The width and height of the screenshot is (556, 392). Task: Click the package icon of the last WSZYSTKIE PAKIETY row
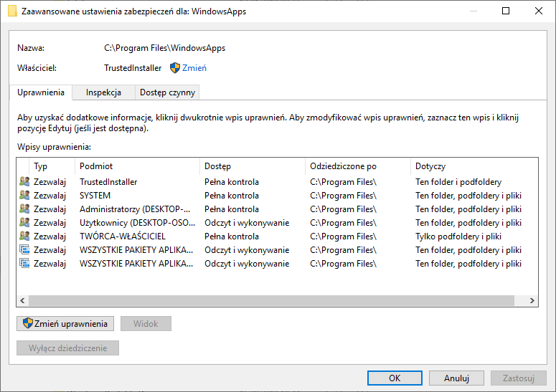24,264
